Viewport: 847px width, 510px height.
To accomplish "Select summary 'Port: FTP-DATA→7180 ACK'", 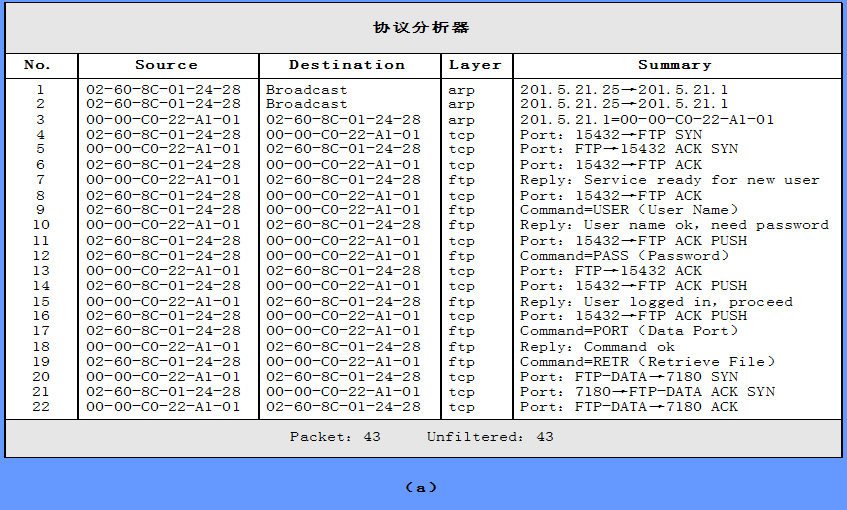I will click(x=629, y=407).
